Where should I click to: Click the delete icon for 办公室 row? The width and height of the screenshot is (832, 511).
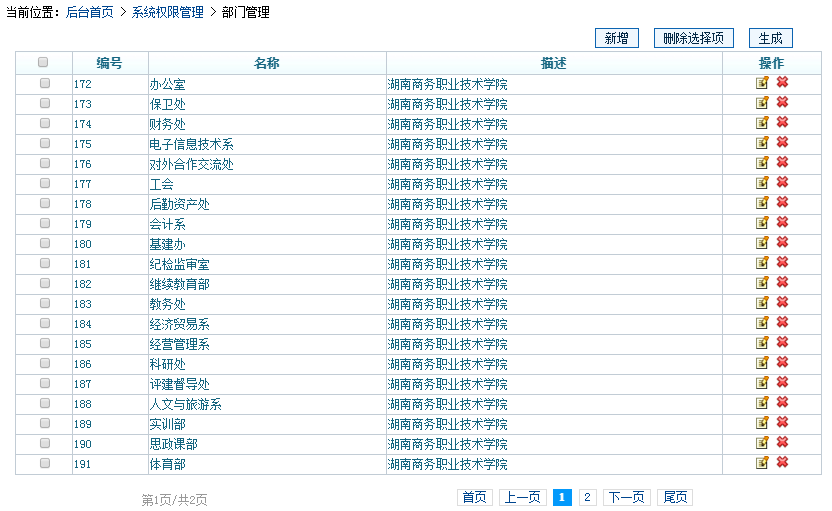pyautogui.click(x=782, y=82)
